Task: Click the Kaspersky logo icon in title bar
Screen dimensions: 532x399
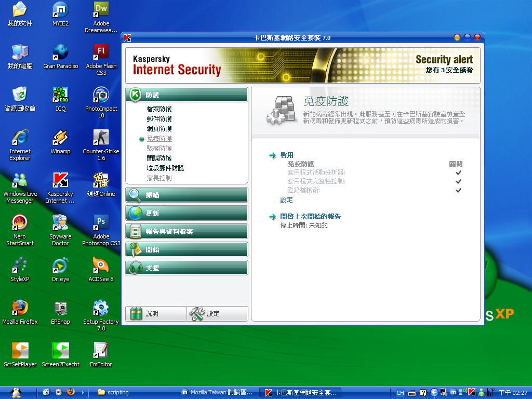Action: pyautogui.click(x=127, y=38)
